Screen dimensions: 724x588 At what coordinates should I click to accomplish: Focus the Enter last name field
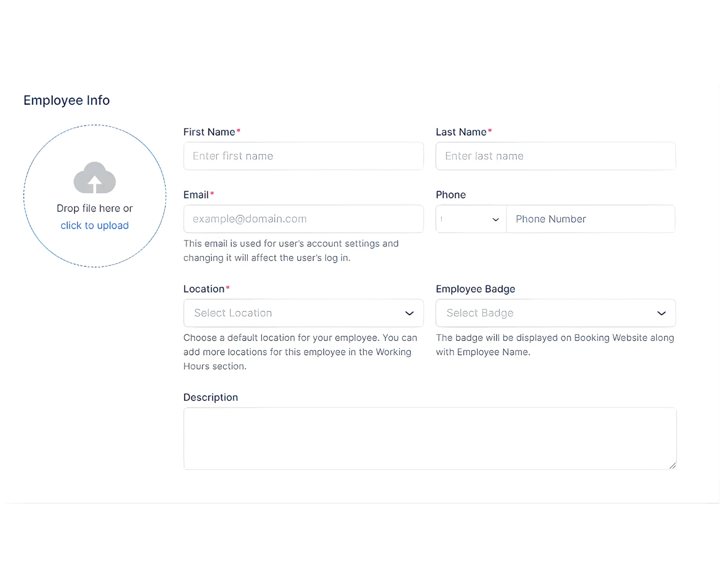click(x=555, y=156)
